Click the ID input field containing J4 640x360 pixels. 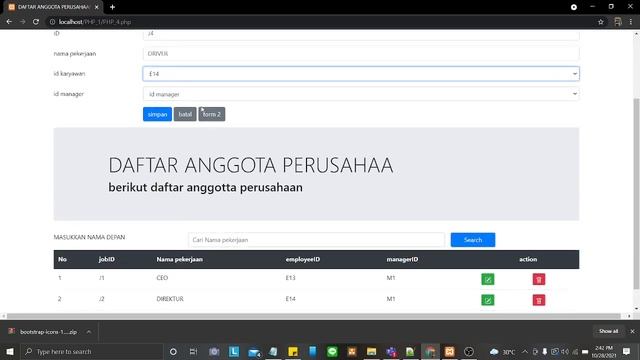361,34
